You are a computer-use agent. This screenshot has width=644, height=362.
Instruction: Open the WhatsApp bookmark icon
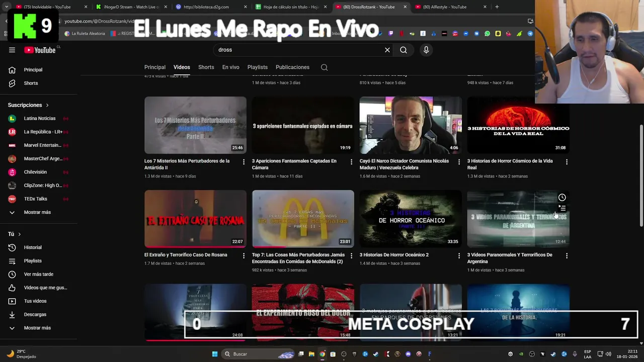pos(487,34)
